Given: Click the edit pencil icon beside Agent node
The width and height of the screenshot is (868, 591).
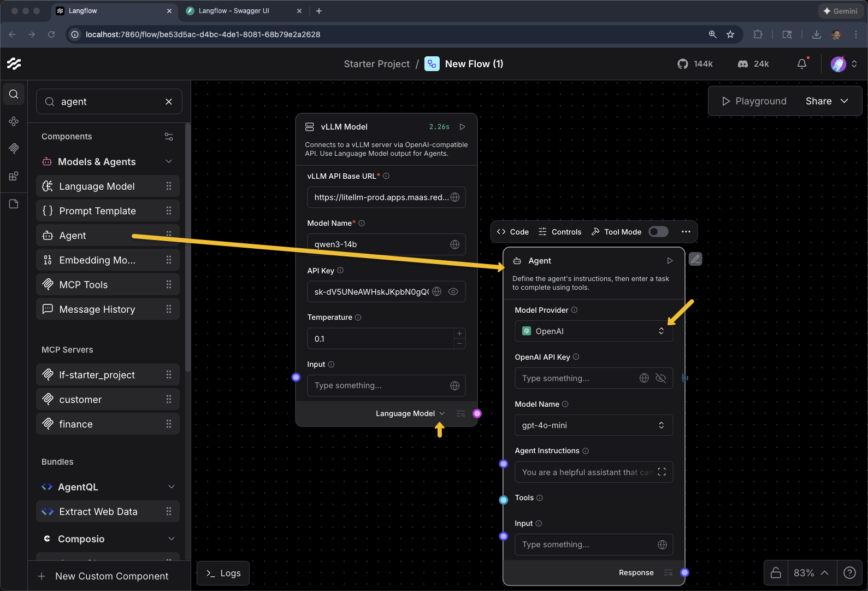Looking at the screenshot, I should [695, 259].
